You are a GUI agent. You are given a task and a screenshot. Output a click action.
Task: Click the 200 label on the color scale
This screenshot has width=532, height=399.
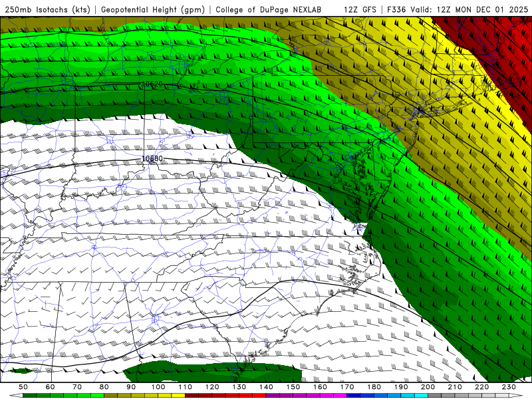[428, 387]
